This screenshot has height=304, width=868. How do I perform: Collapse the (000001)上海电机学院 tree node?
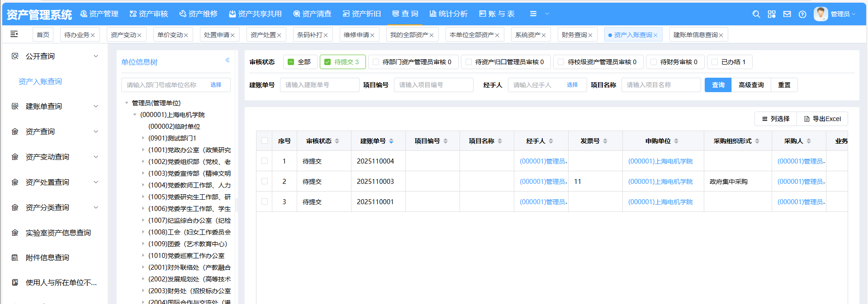[135, 115]
